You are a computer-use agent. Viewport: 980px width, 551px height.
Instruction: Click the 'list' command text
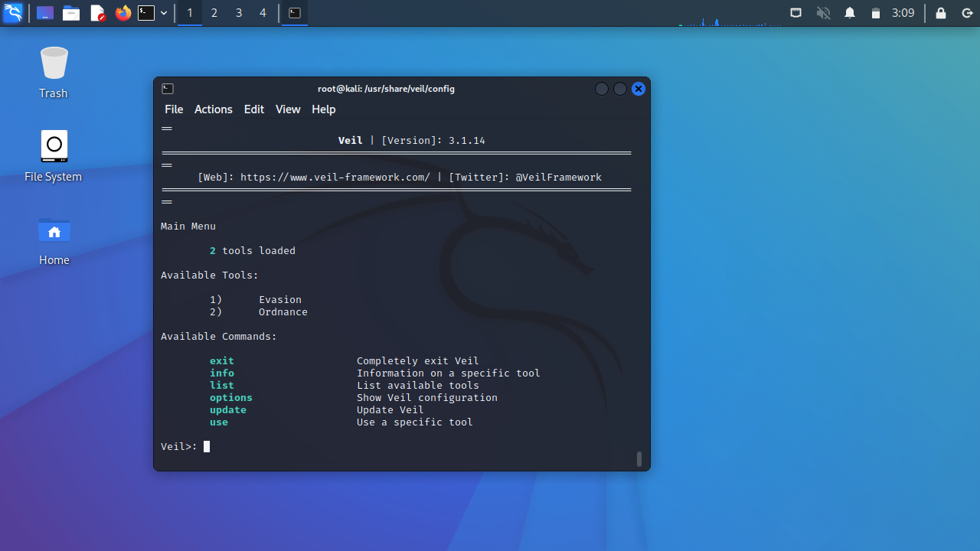[222, 386]
